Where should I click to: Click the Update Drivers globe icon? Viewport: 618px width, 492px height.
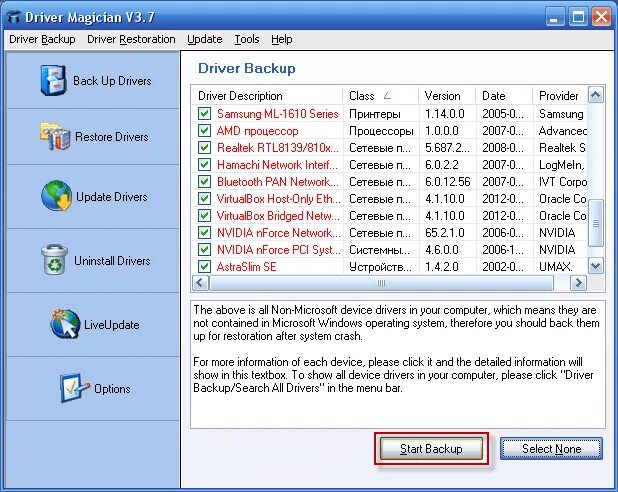[56, 196]
